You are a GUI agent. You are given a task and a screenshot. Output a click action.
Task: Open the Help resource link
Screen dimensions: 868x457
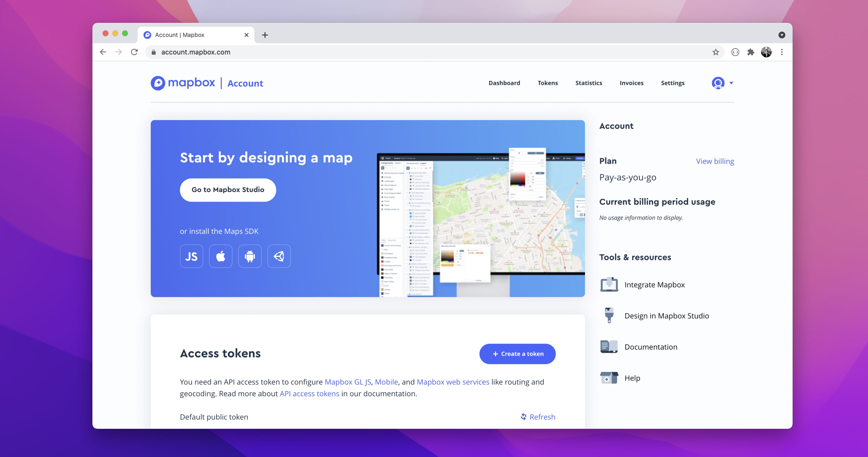click(632, 378)
